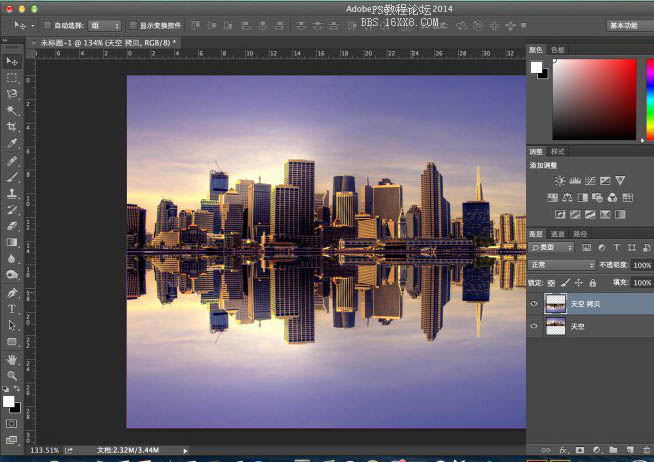Click the foreground color swatch in toolbar

tap(8, 401)
